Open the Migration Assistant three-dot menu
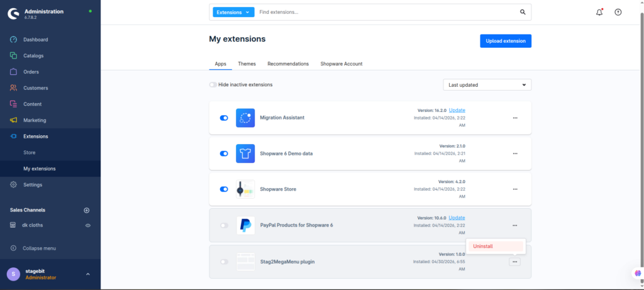This screenshot has width=644, height=290. 515,118
